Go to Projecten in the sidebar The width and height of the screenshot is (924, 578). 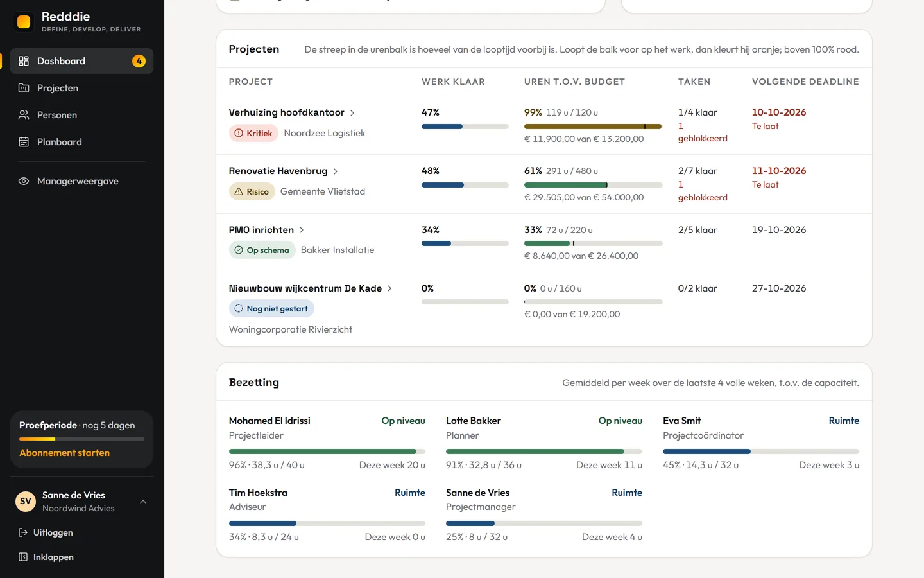81,88
